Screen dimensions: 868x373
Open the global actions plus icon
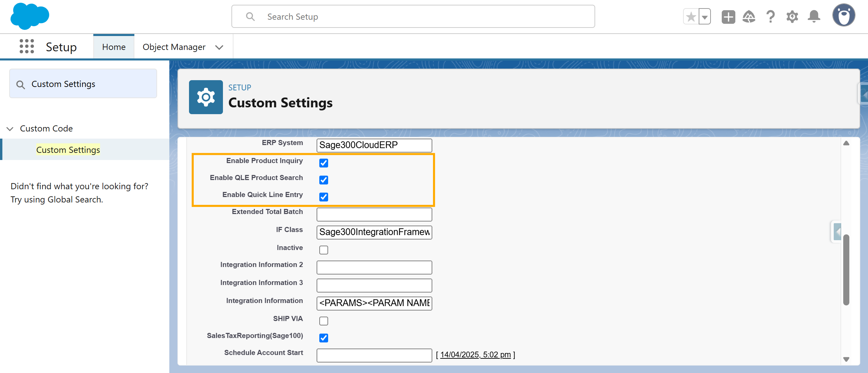pos(728,17)
